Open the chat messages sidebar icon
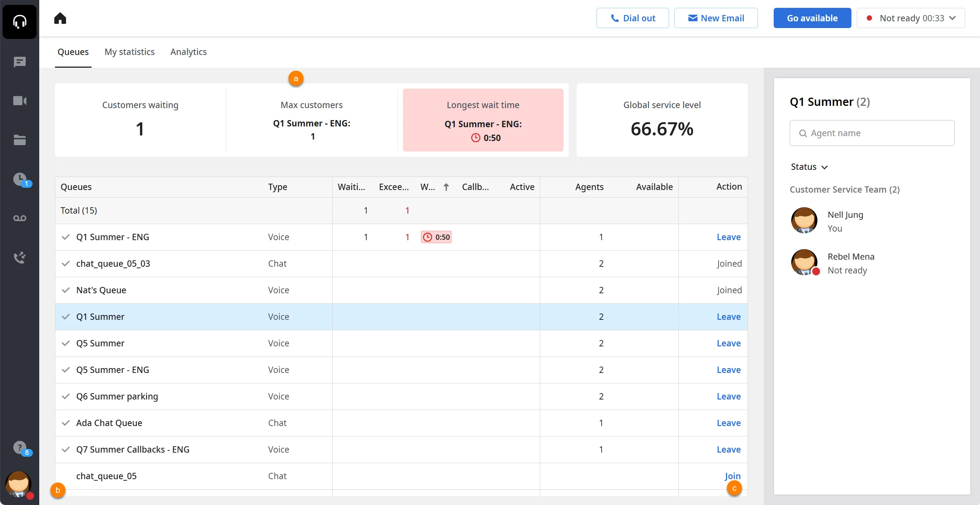Image resolution: width=980 pixels, height=505 pixels. tap(19, 62)
